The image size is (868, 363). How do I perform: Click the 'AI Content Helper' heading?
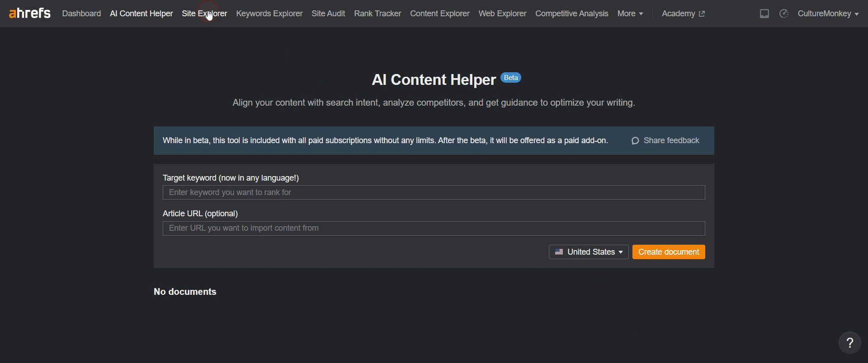click(434, 80)
